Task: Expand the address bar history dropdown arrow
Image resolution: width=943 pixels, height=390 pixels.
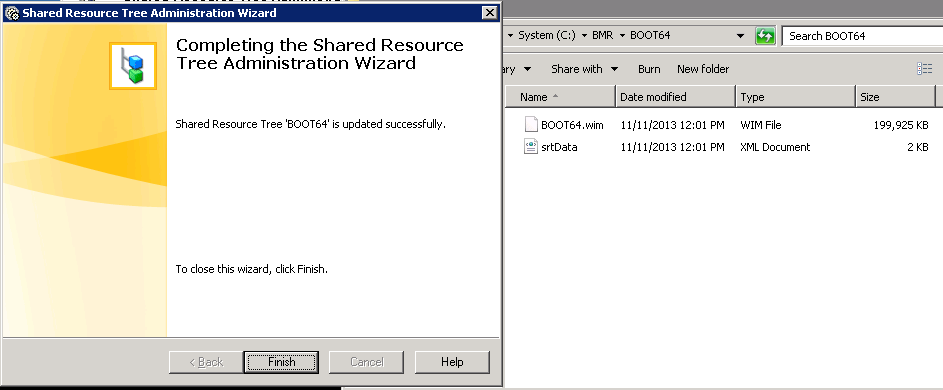Action: (740, 36)
